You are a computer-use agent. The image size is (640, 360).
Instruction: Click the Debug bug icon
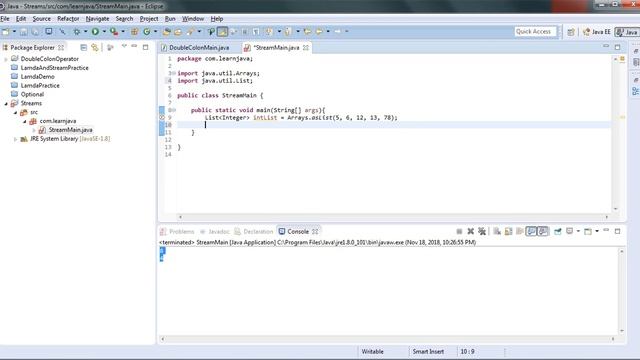click(76, 31)
